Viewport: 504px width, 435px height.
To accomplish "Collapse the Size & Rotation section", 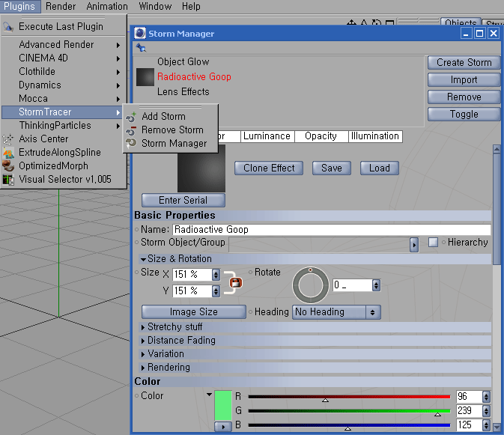I will coord(143,259).
